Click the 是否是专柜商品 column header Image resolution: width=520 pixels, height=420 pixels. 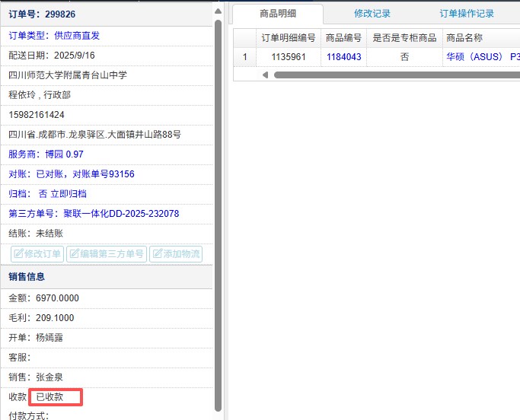[404, 38]
